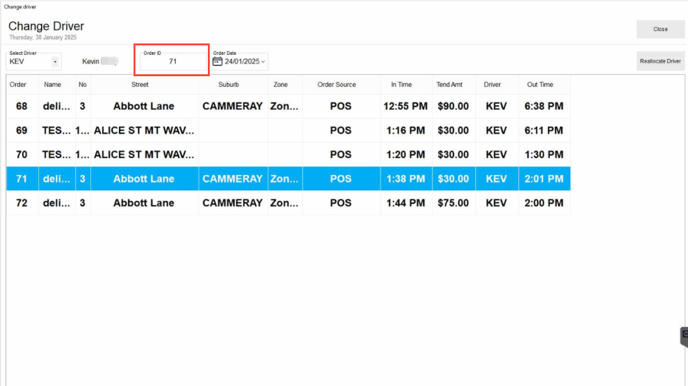
Task: Select order number 70 cell
Action: [22, 154]
